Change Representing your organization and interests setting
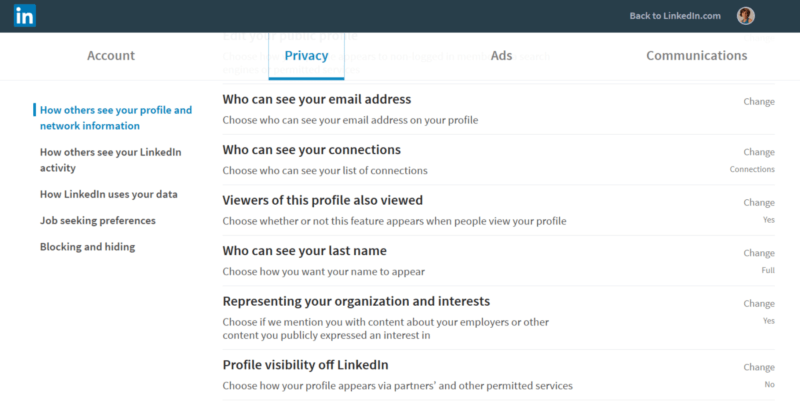800x404 pixels. pyautogui.click(x=759, y=304)
